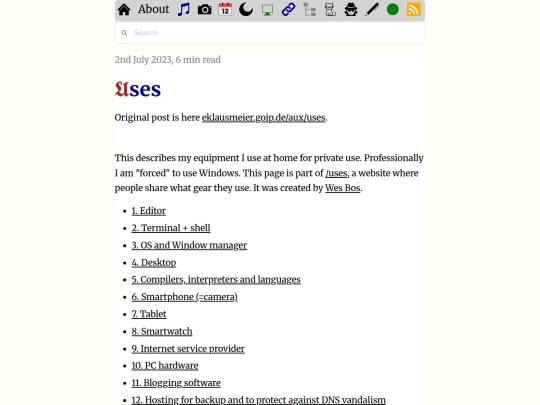Click the green circle icon
Image resolution: width=540 pixels, height=405 pixels.
[393, 10]
